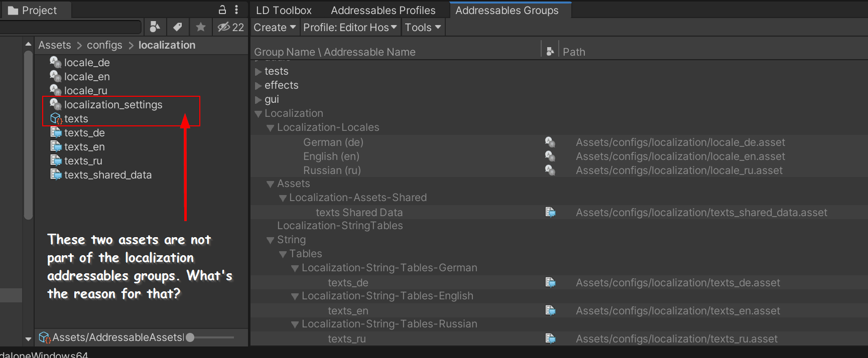Expand the tests group
The height and width of the screenshot is (358, 868).
click(x=258, y=72)
